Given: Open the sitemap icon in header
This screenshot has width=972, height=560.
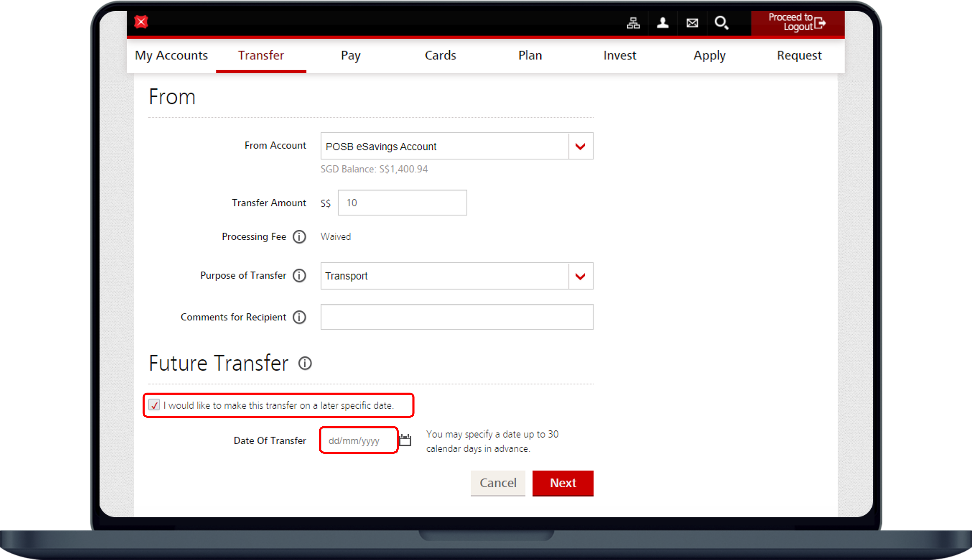Looking at the screenshot, I should click(633, 23).
